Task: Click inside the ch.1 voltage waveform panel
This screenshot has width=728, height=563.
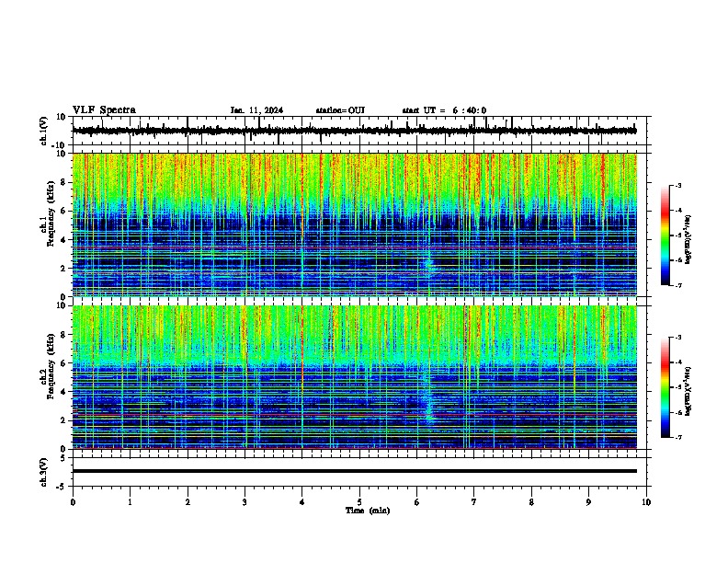Action: (x=359, y=131)
